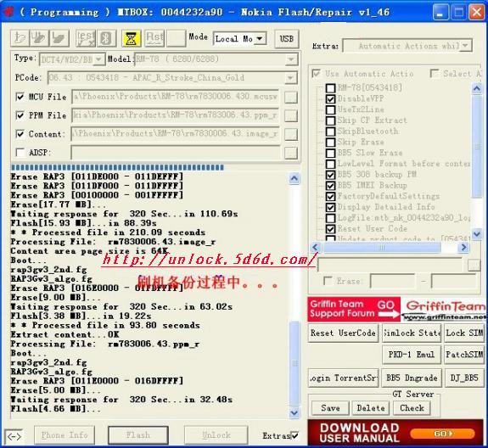Click the options list scroll down arrow
This screenshot has width=488, height=448.
477,233
